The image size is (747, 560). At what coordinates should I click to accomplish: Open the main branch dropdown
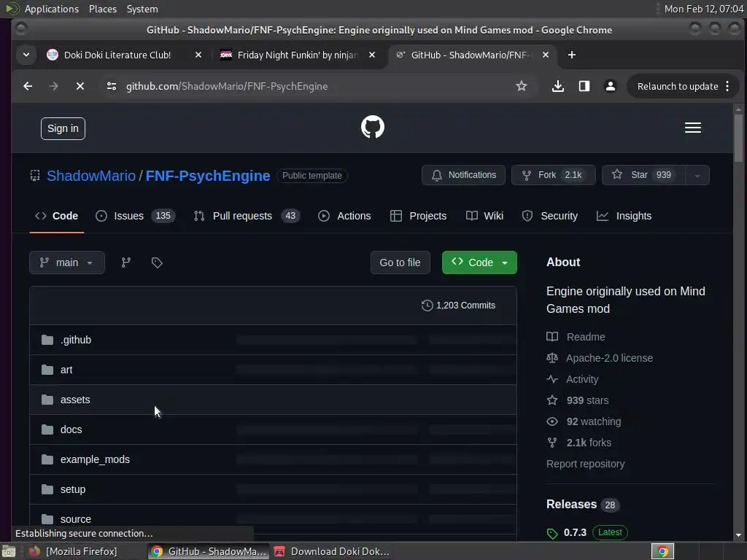click(66, 262)
